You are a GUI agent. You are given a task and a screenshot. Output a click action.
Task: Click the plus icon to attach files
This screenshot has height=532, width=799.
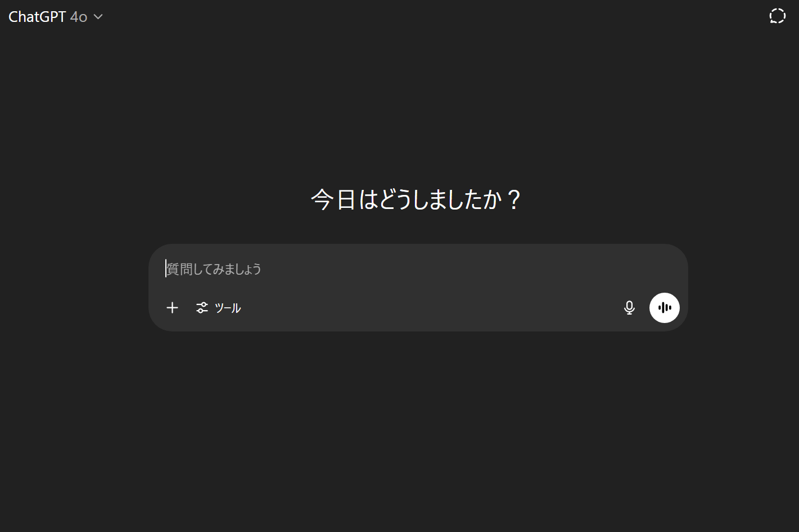(x=172, y=308)
